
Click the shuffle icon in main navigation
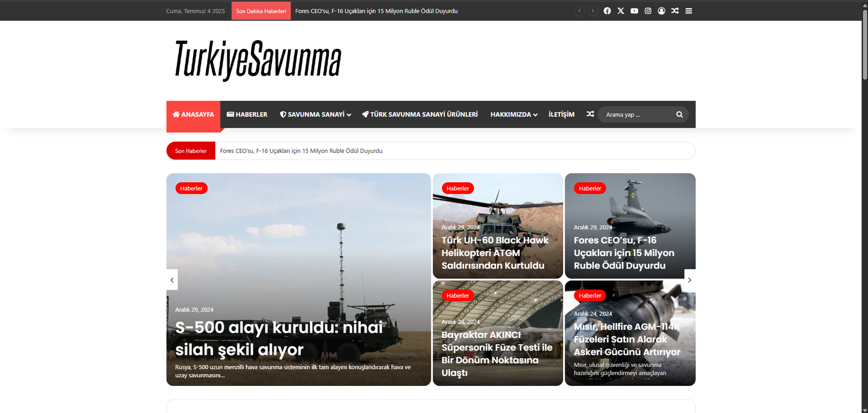[590, 114]
